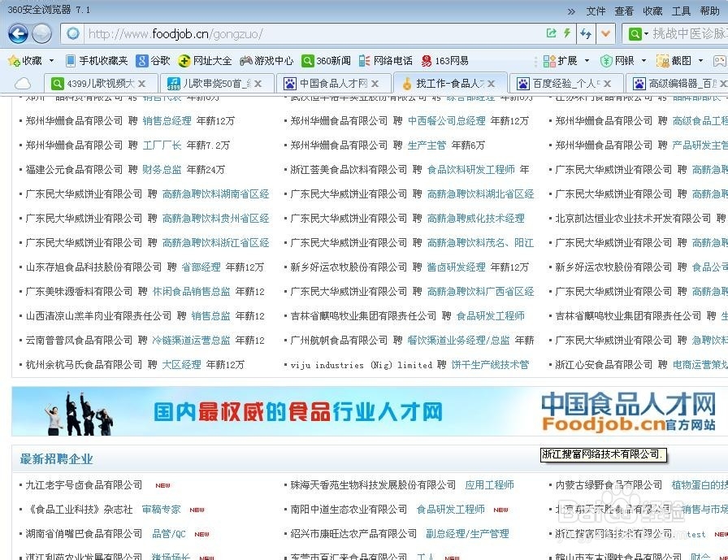Switch to the 中国食品人才网 tab
Image resolution: width=728 pixels, height=560 pixels.
click(330, 82)
